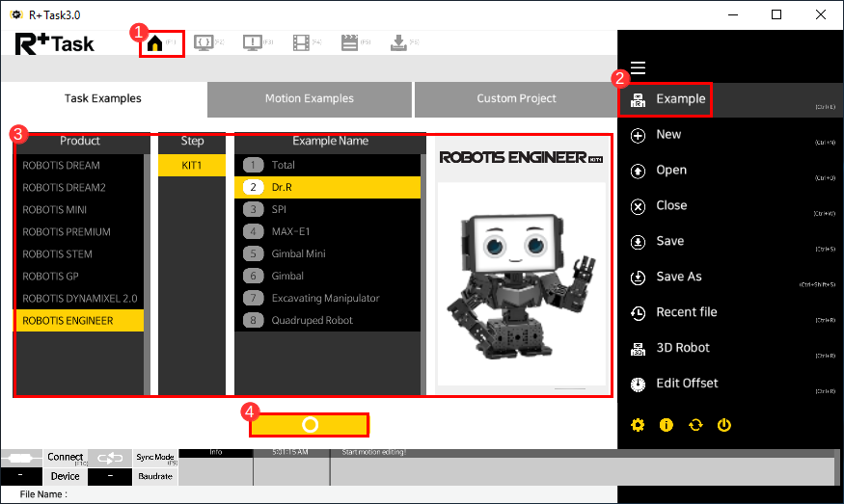Viewport: 844px width, 504px height.
Task: Click the X circle icon next to Close
Action: coord(638,206)
